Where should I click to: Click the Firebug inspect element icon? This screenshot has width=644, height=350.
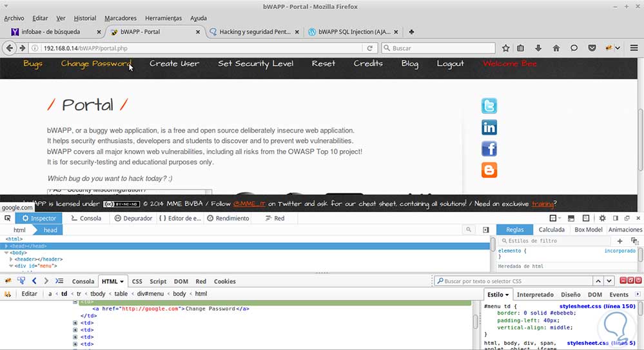21,281
